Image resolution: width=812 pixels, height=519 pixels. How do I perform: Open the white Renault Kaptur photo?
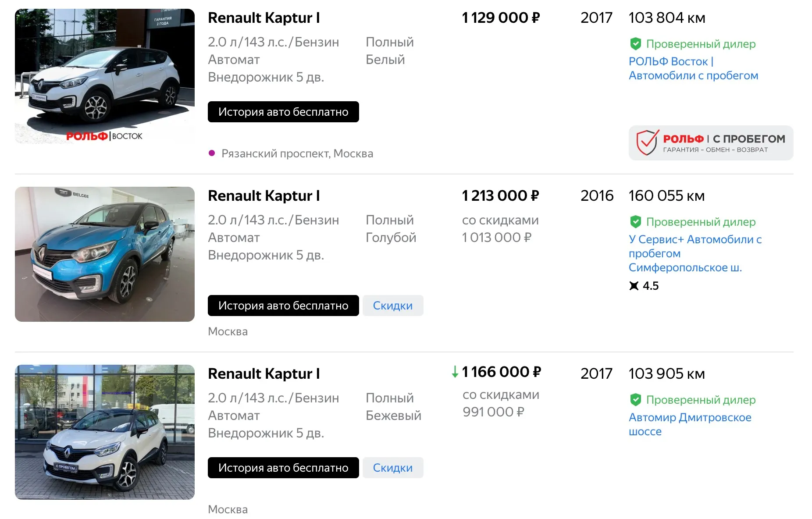(x=105, y=76)
